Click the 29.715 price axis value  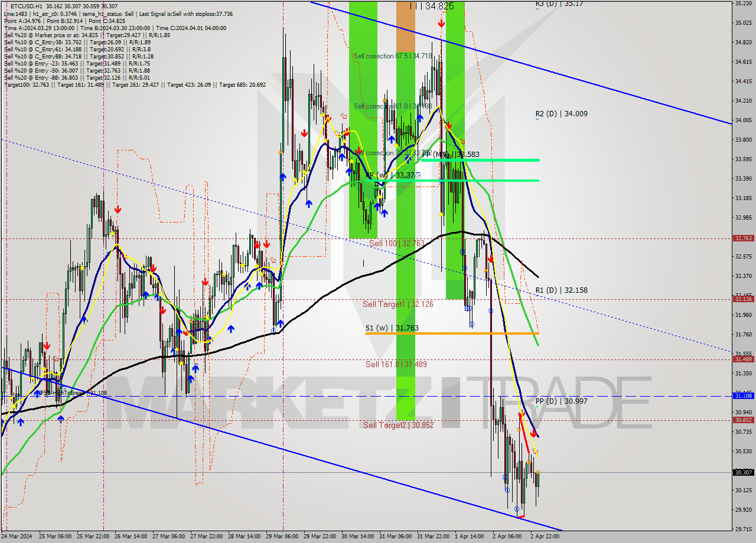click(x=743, y=529)
